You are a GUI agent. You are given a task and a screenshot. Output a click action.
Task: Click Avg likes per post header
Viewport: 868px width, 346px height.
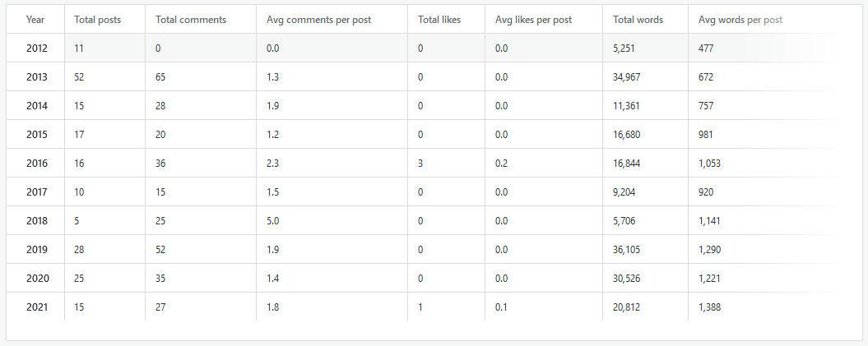(x=533, y=19)
